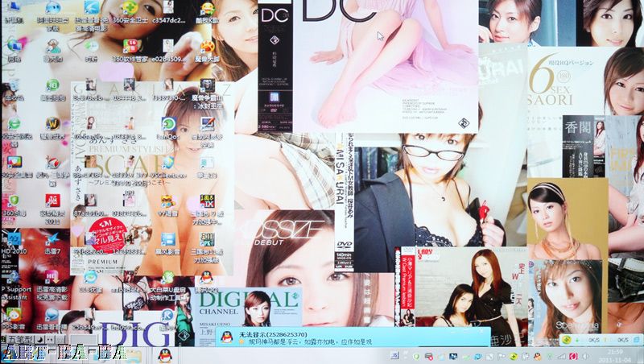Viewport: 644px width, 364px height.
Task: Open the 360 floating speed widget icon
Action: (x=567, y=340)
